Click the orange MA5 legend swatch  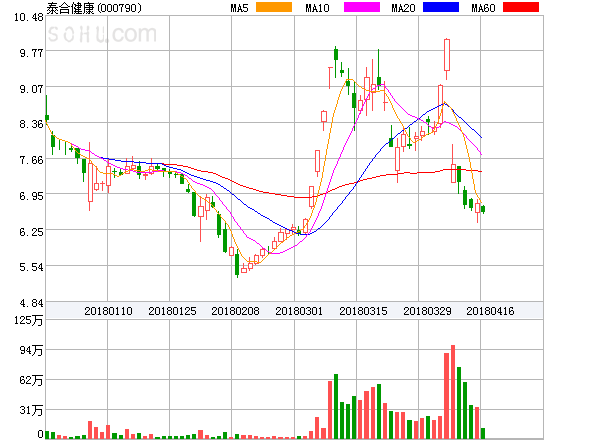click(274, 7)
